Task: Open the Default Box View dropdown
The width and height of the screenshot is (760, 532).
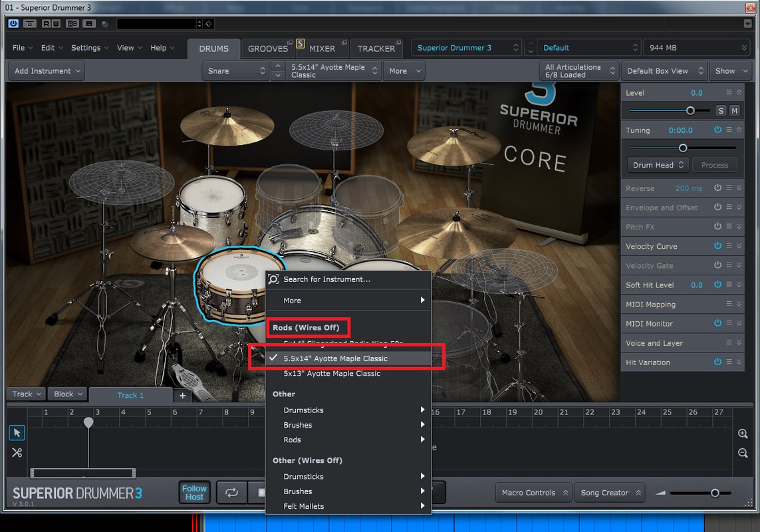Action: [664, 70]
